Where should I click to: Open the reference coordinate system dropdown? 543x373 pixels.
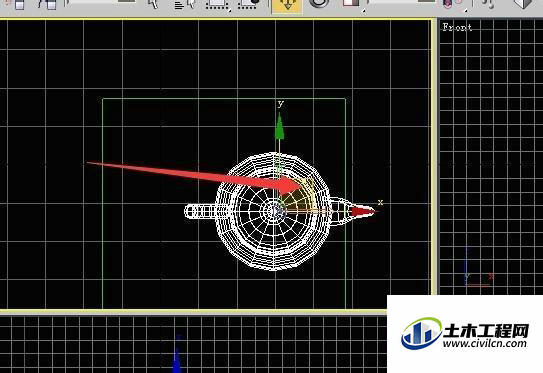pyautogui.click(x=402, y=2)
